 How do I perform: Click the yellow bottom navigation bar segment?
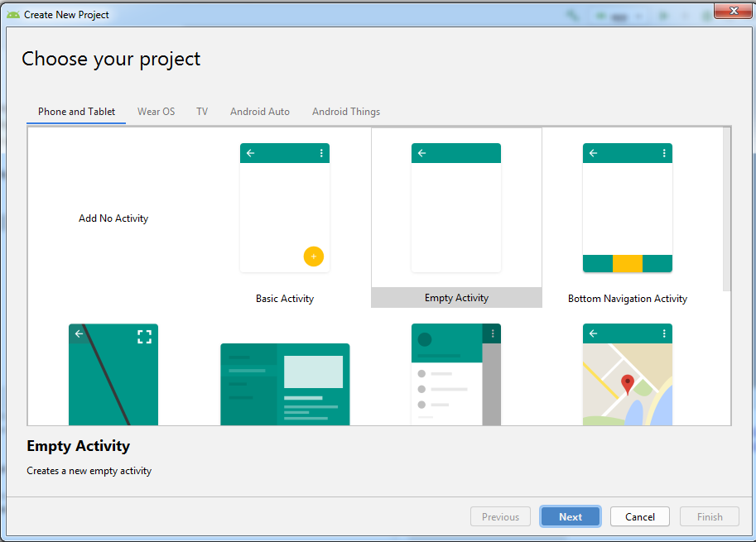(628, 263)
